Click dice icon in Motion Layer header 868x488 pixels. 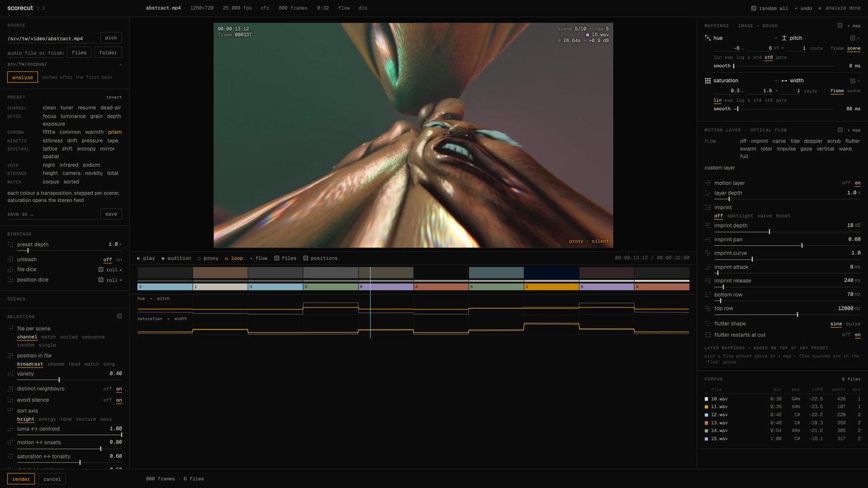click(840, 130)
